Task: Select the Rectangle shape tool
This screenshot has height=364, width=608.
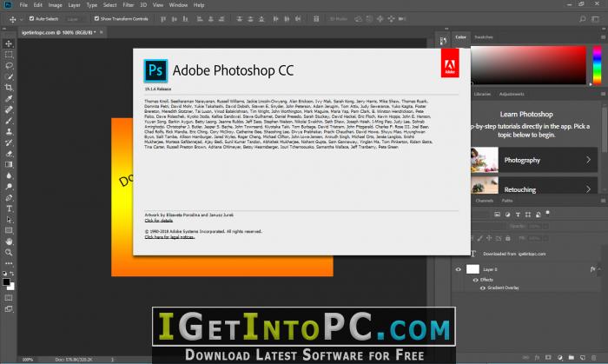Action: 9,231
